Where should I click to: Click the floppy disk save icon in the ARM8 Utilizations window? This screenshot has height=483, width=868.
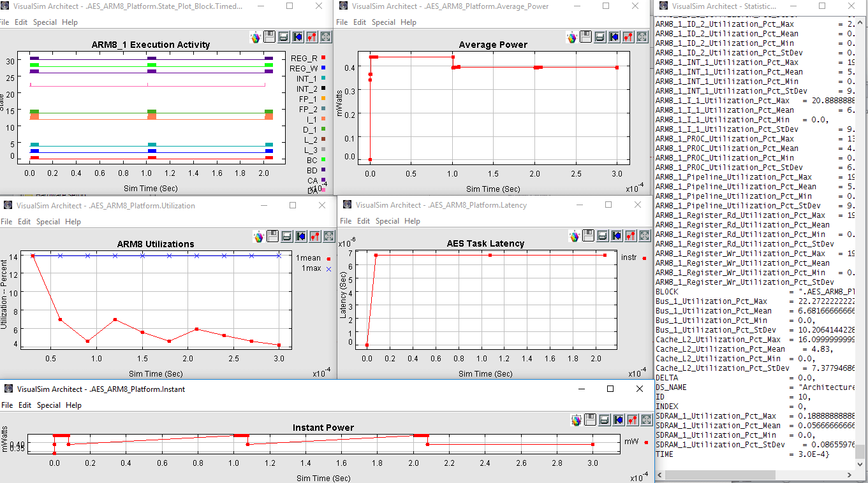(273, 236)
